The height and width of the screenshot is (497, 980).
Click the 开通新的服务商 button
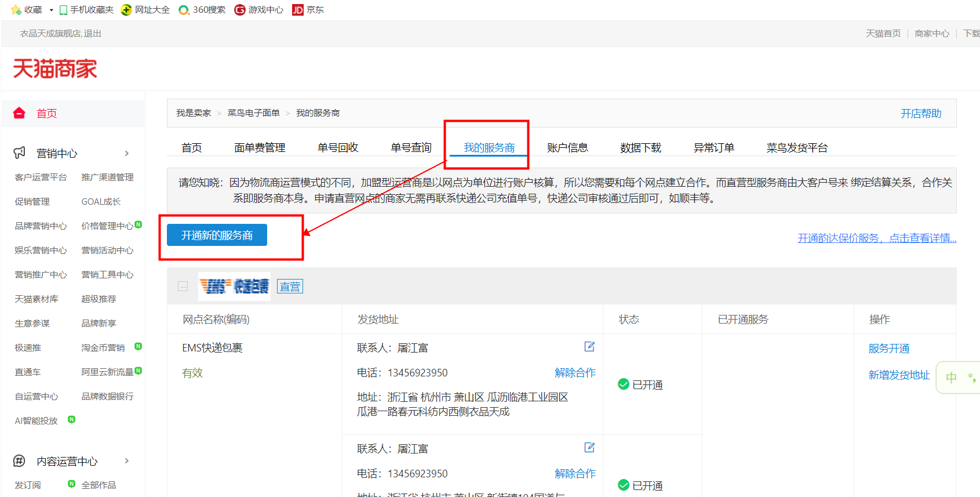(217, 235)
